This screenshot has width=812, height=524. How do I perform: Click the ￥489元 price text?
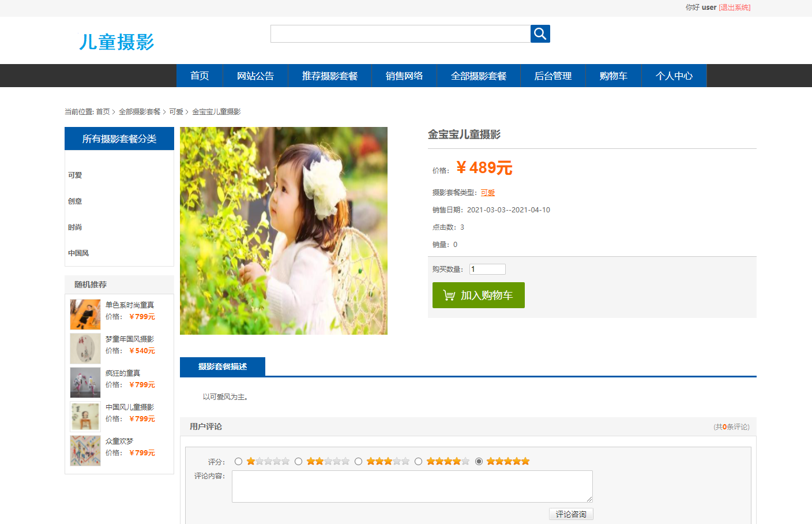coord(484,168)
